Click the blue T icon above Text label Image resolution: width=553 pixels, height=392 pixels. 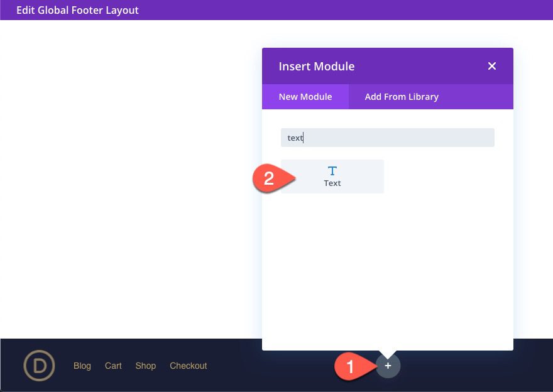[332, 169]
